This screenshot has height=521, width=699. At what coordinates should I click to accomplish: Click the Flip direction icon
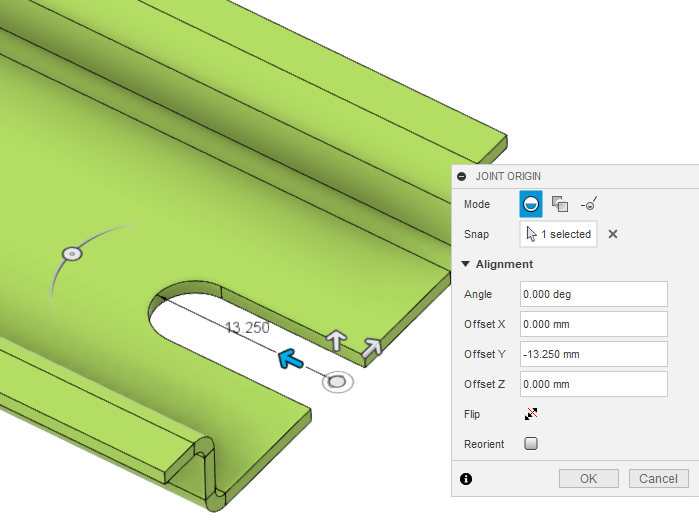coord(531,414)
